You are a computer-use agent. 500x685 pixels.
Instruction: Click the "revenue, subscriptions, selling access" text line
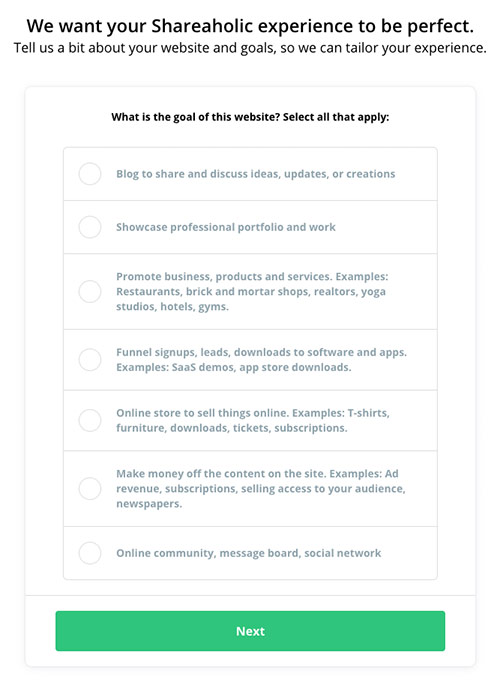(261, 488)
